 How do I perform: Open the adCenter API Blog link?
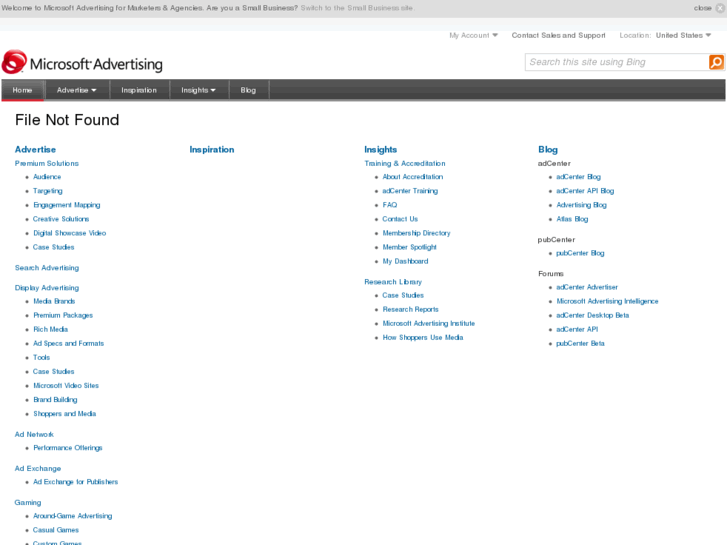[x=585, y=191]
